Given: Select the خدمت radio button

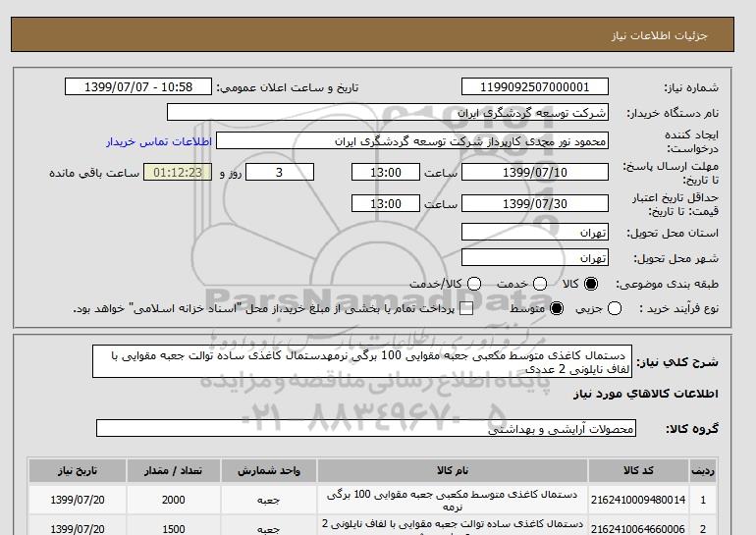Looking at the screenshot, I should [x=540, y=284].
